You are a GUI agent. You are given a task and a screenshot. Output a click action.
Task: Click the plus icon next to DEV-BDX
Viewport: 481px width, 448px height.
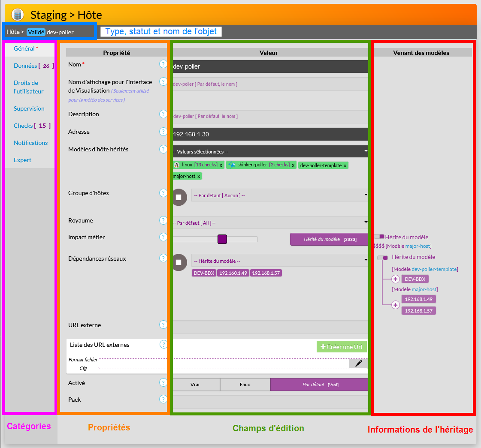coord(396,279)
